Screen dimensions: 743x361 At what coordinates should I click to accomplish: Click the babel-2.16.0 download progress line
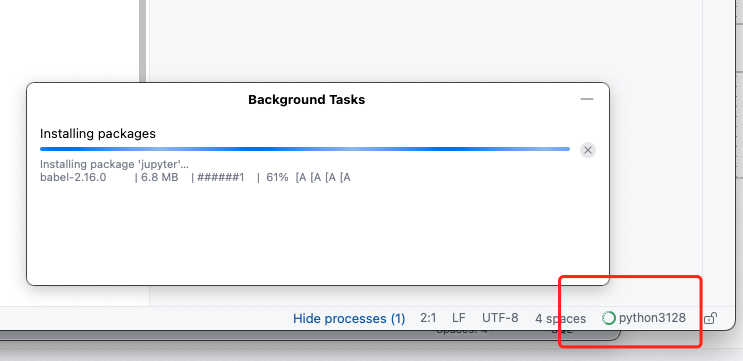click(195, 178)
